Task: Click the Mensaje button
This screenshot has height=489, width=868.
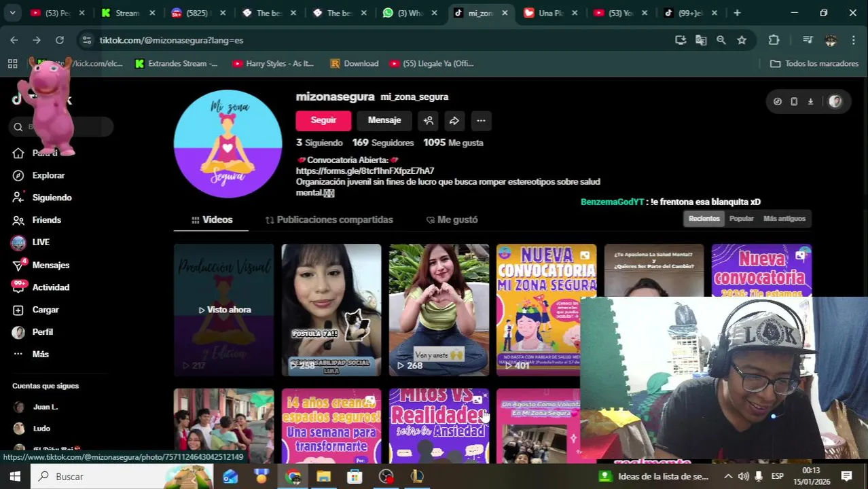Action: pyautogui.click(x=384, y=120)
